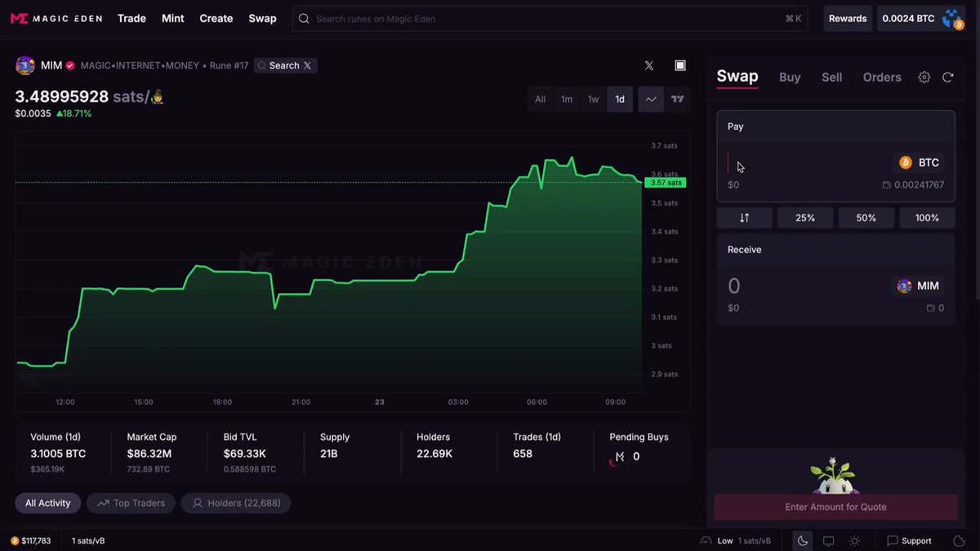
Task: Choose 50% of balance
Action: tap(866, 218)
